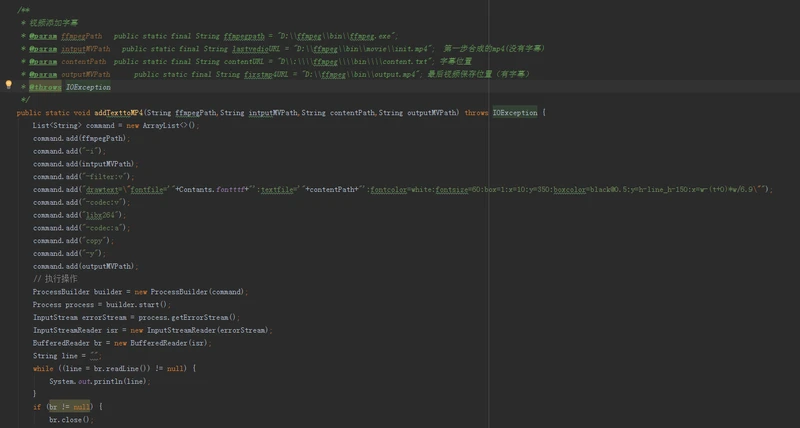The height and width of the screenshot is (428, 800).
Task: Click the while loop reading br.readLine()
Action: pyautogui.click(x=114, y=368)
